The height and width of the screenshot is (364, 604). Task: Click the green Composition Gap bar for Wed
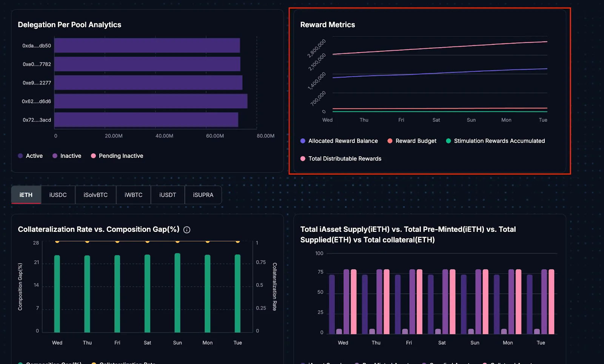pyautogui.click(x=57, y=294)
